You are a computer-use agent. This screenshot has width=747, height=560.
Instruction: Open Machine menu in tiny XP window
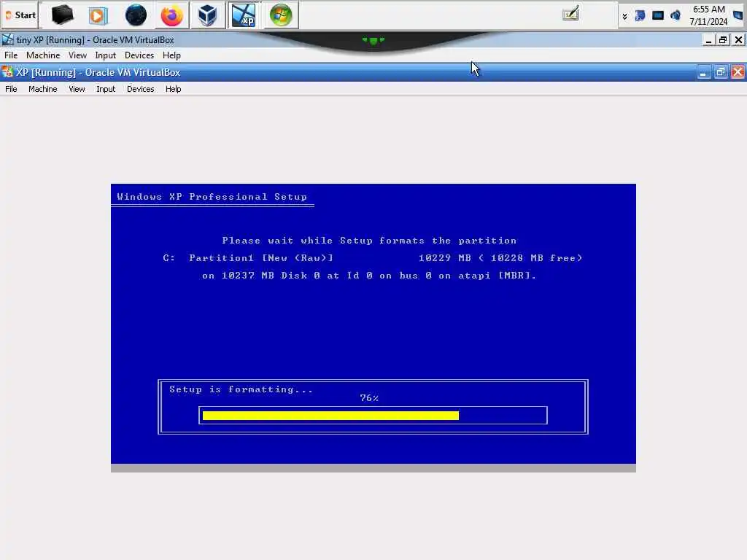43,55
